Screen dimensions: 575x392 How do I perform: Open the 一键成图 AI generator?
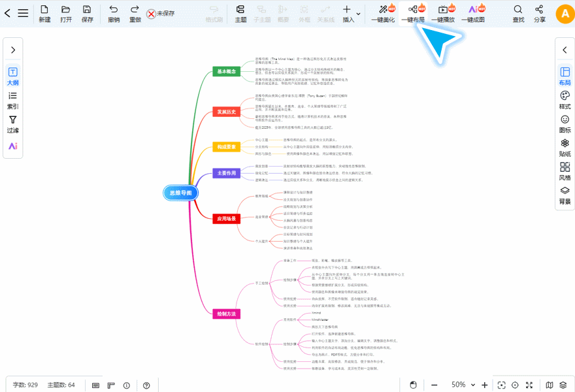pos(473,14)
